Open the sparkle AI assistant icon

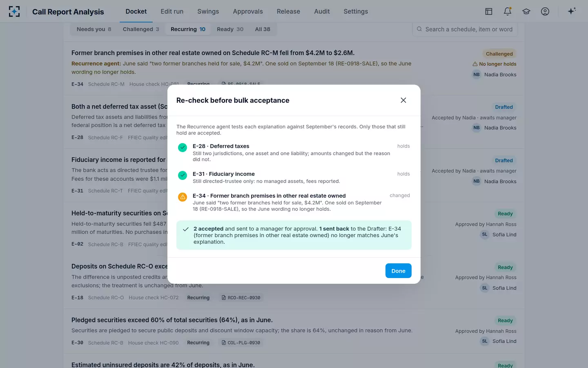click(572, 11)
